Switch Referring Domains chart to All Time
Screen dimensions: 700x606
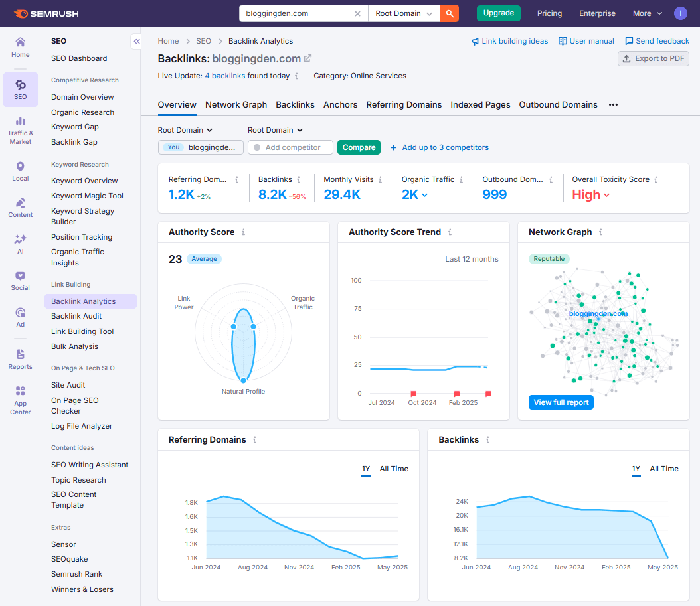coord(394,469)
